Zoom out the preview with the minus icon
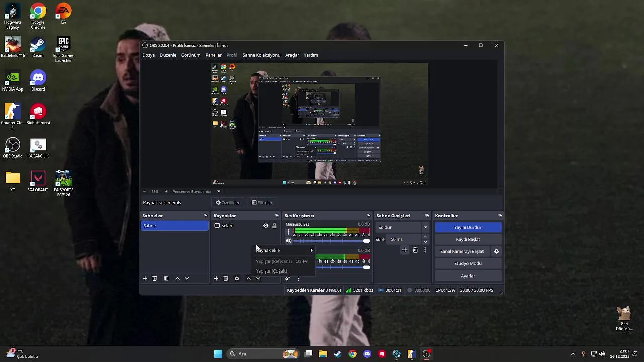Screen dimensions: 644x362 pyautogui.click(x=144, y=191)
